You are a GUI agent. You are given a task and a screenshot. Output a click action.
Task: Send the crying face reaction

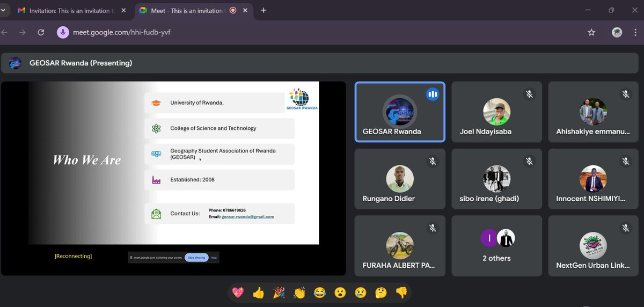[x=361, y=293]
